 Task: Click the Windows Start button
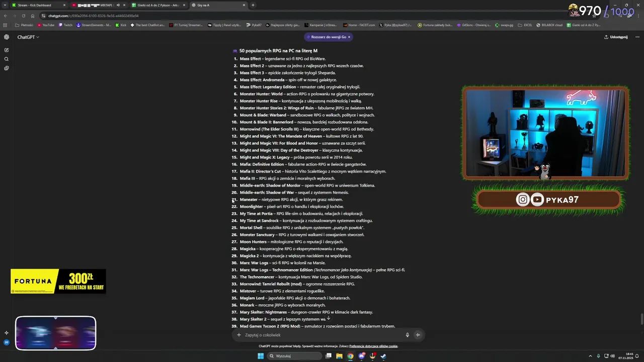click(261, 356)
